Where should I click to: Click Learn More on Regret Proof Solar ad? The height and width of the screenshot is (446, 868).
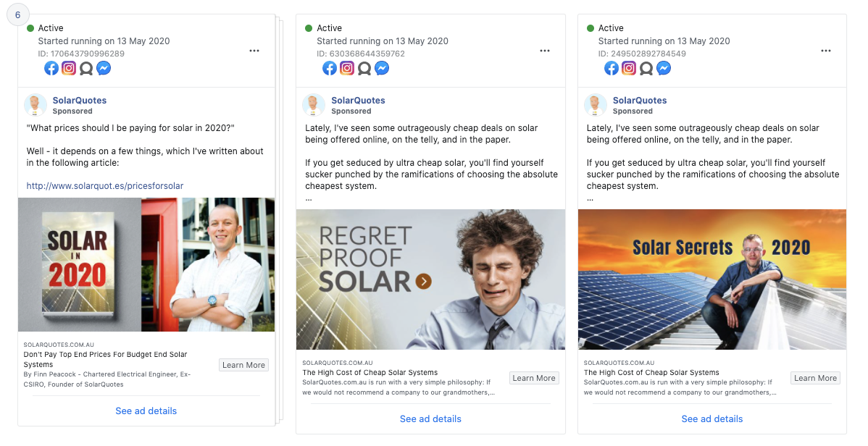pos(534,379)
